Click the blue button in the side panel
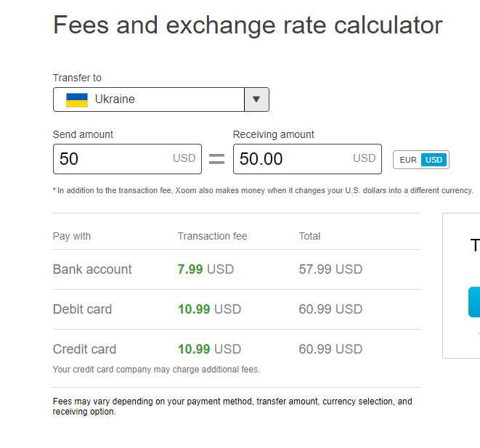The height and width of the screenshot is (448, 480). click(x=474, y=302)
